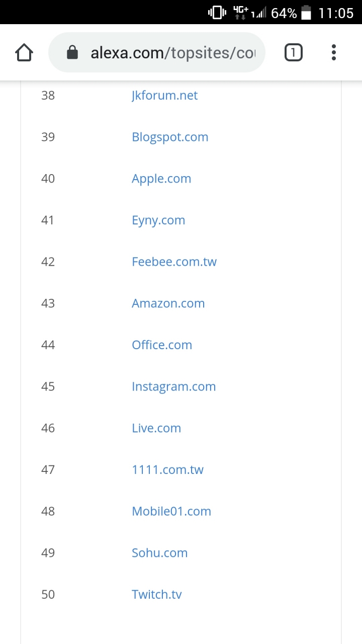Visit the Apple.com entry
Screen dimensions: 362x644
[161, 179]
